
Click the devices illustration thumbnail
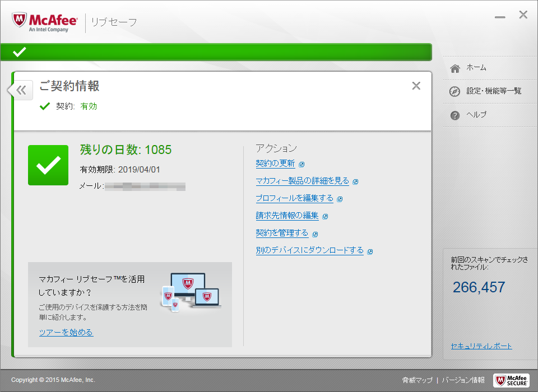(191, 292)
